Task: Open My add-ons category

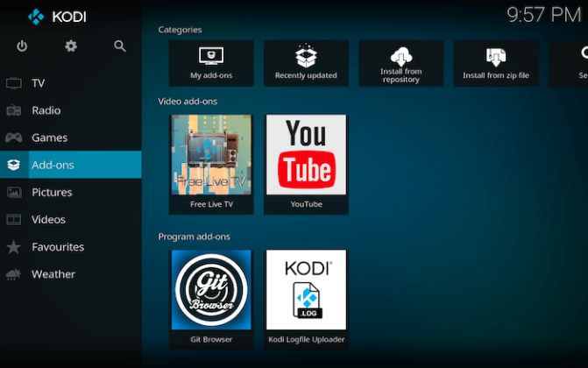Action: (211, 63)
